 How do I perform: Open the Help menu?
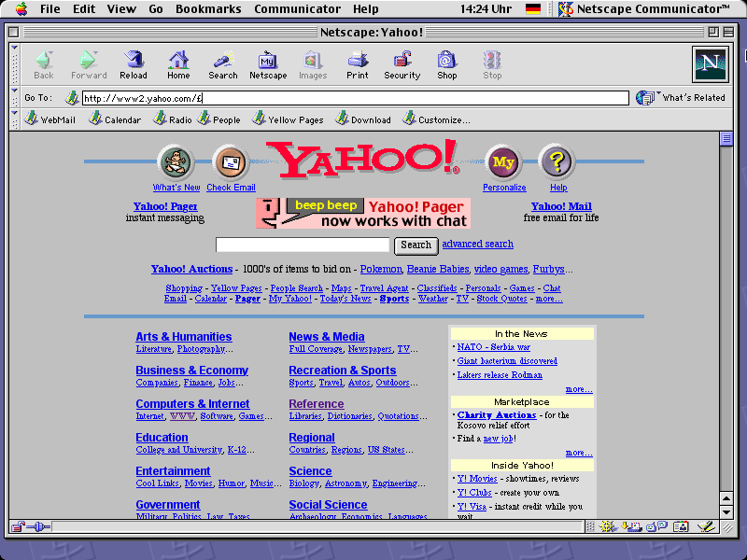pyautogui.click(x=366, y=8)
